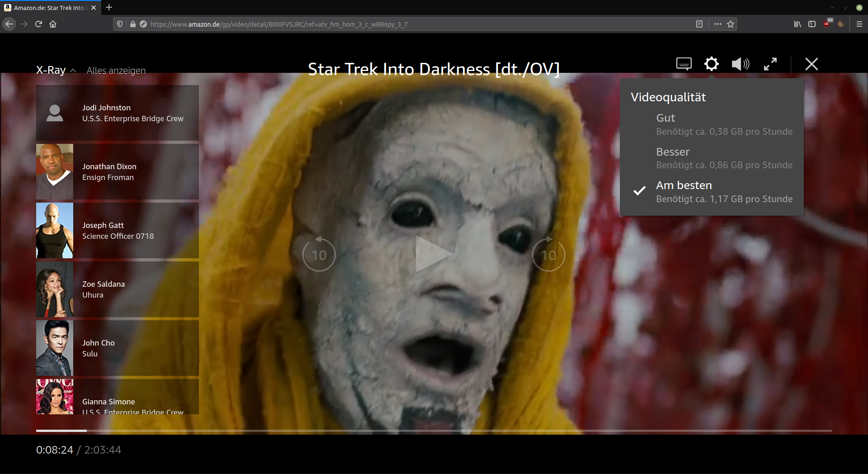Screen dimensions: 868x474
Task: Open the Firefox application menu
Action: (x=859, y=24)
